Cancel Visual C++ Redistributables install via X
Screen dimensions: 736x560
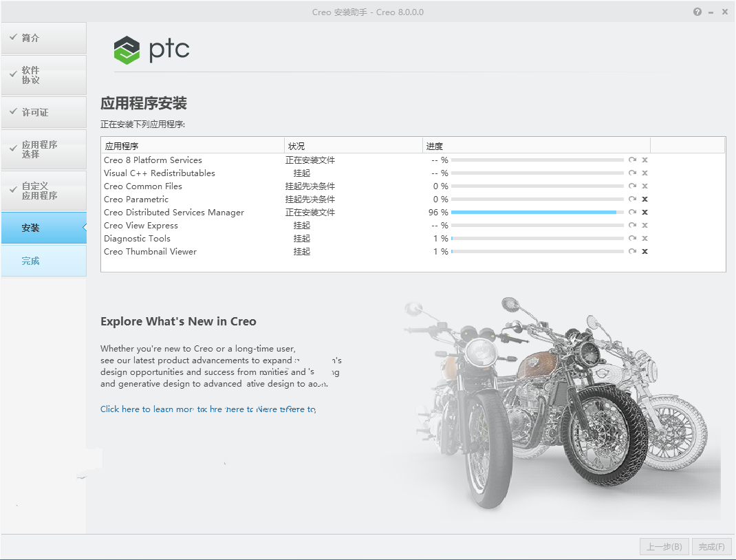[645, 173]
